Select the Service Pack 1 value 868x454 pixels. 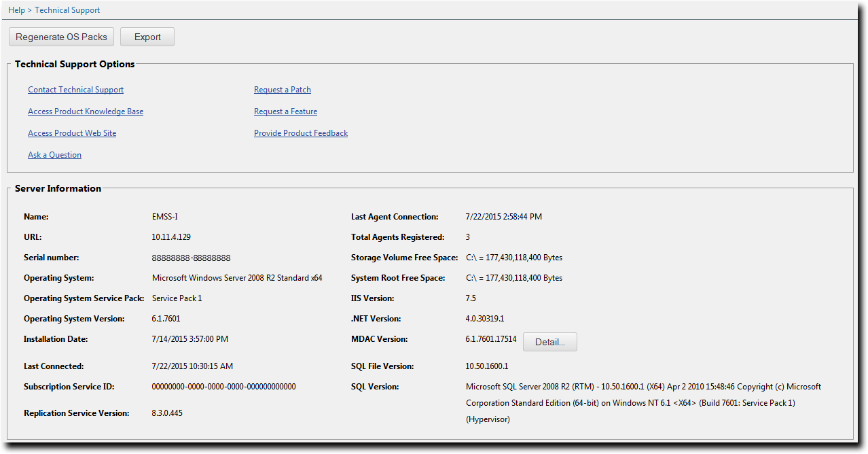point(177,298)
